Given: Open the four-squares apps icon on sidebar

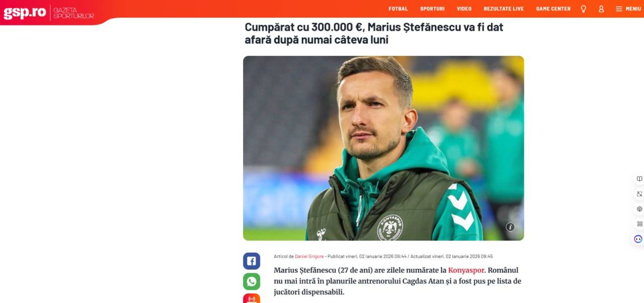Looking at the screenshot, I should point(639,224).
